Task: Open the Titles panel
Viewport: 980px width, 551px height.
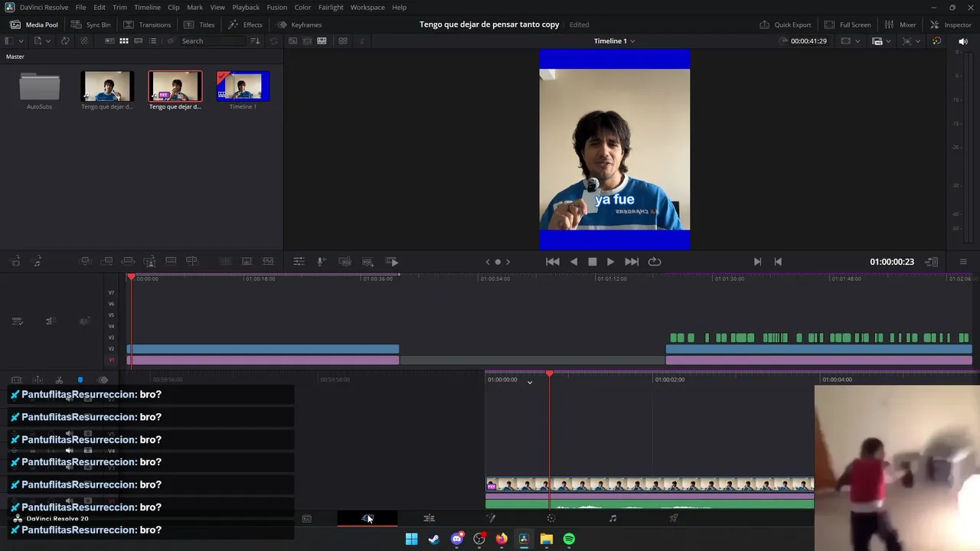Action: point(199,24)
